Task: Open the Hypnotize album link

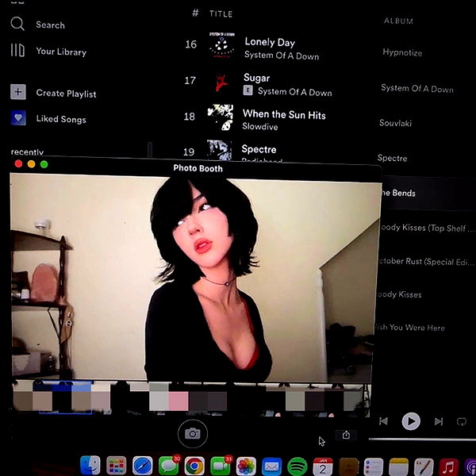Action: (402, 52)
